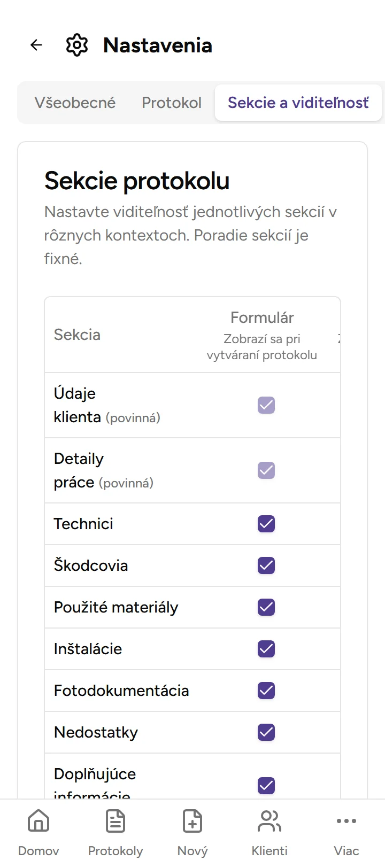Click the disabled Údaje klienta checkbox
The width and height of the screenshot is (385, 868).
[x=266, y=405]
